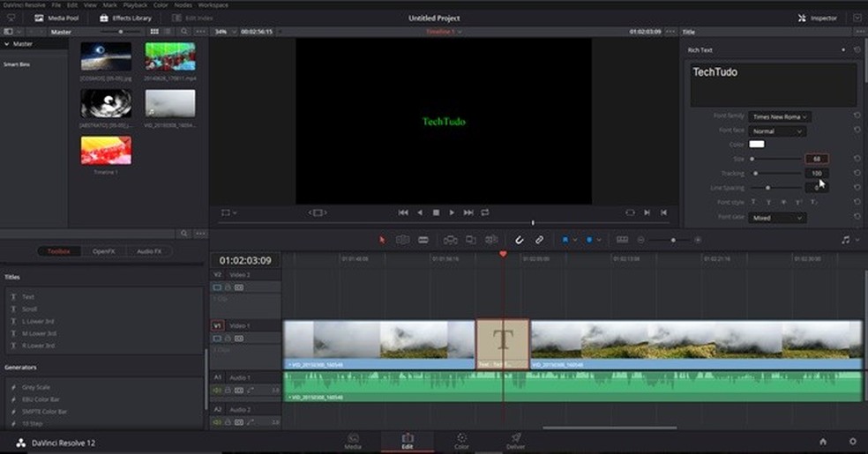Click the insert clip toolbar icon
This screenshot has height=454, width=868.
(450, 240)
